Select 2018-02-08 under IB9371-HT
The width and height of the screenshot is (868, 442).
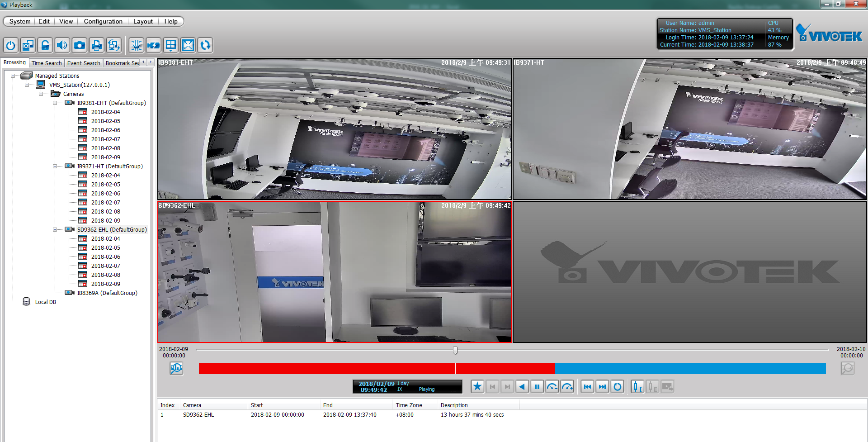[x=105, y=211]
